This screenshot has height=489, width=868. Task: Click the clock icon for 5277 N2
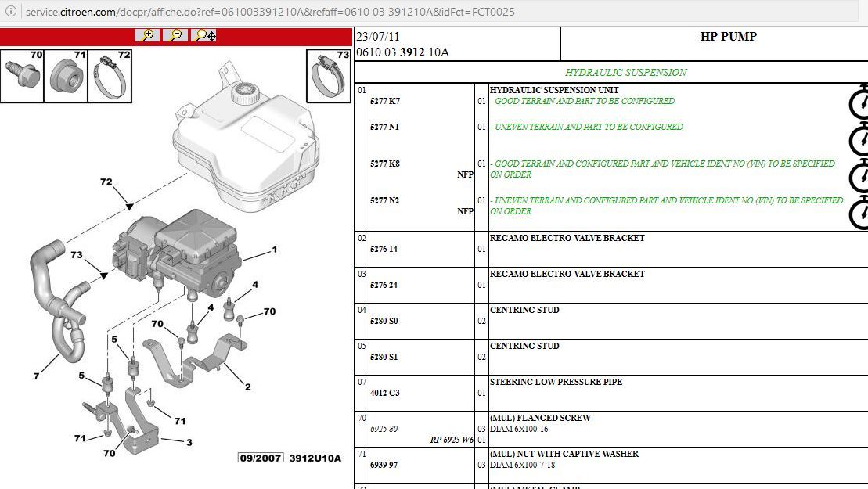[x=859, y=213]
